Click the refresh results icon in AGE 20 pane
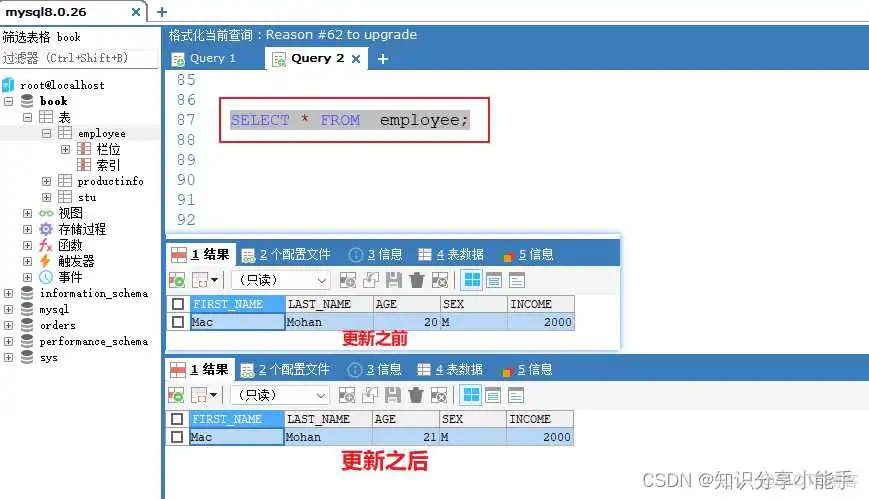This screenshot has height=499, width=869. click(x=177, y=281)
